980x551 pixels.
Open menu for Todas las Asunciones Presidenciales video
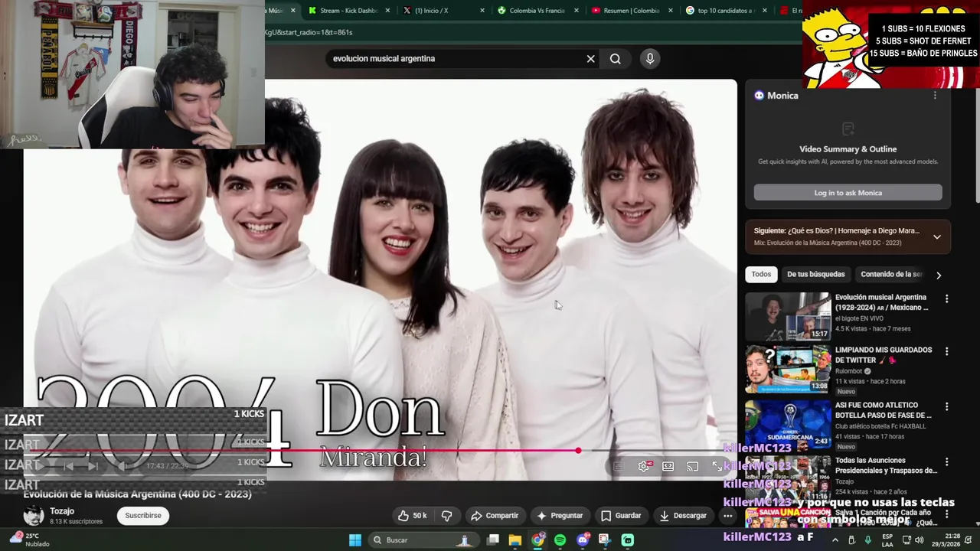(946, 462)
